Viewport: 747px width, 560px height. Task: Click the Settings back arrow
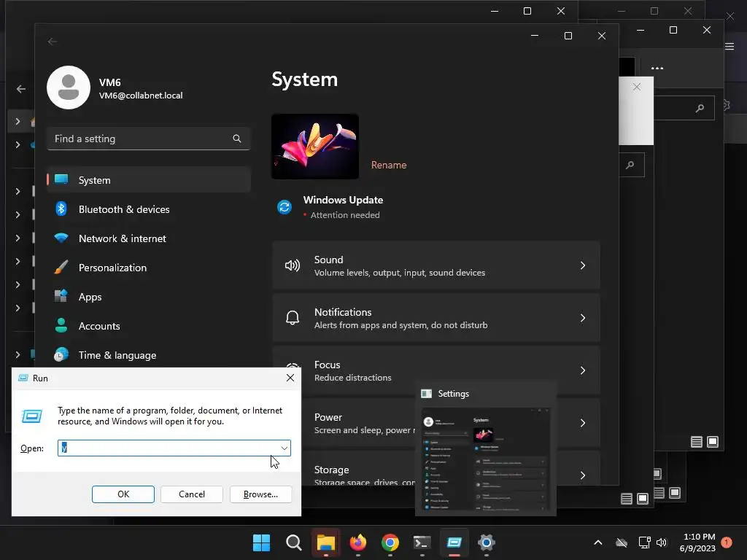click(x=53, y=42)
